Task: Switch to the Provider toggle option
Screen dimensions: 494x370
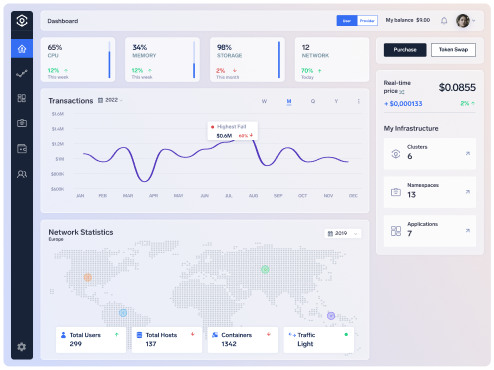Action: tap(367, 21)
